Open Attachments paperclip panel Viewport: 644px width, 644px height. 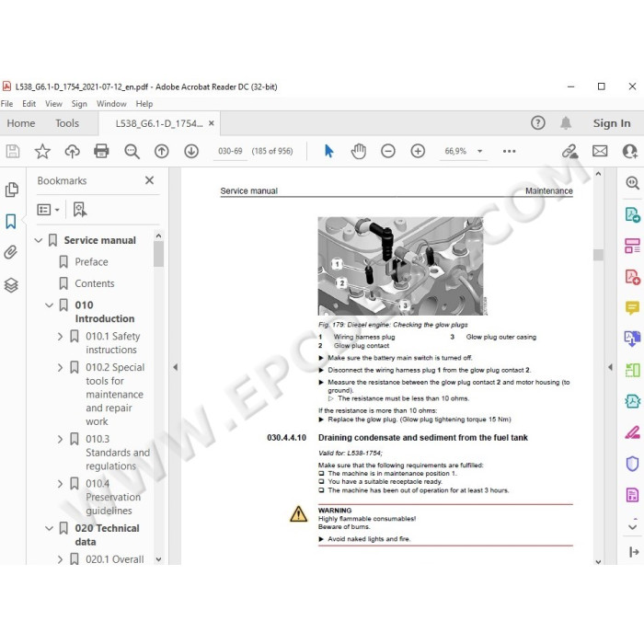pos(11,252)
